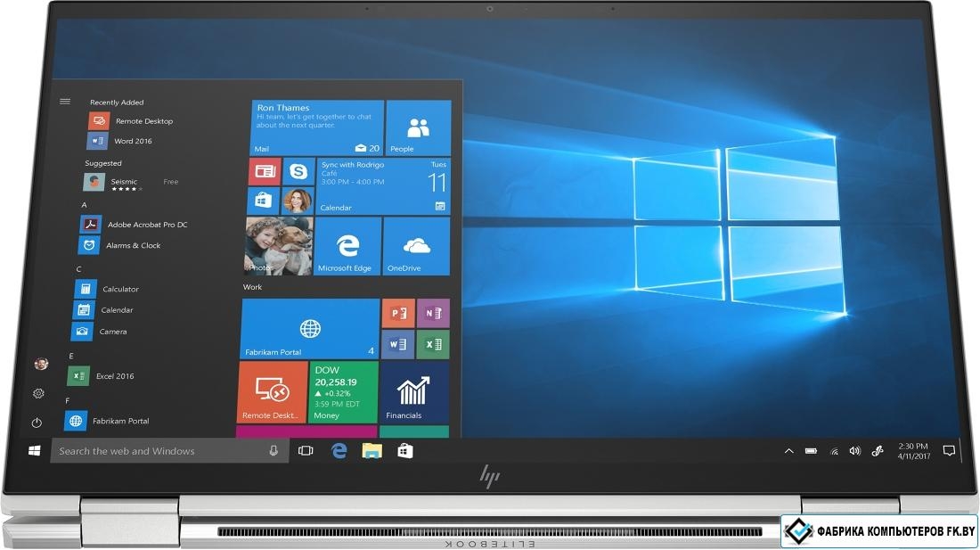Focus the Search the web and Windows box
This screenshot has width=980, height=550.
[x=169, y=451]
